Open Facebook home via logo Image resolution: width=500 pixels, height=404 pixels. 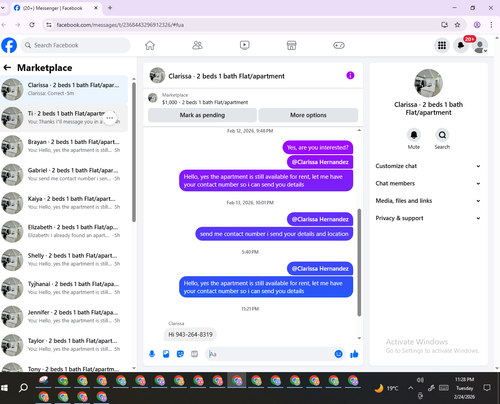point(9,45)
